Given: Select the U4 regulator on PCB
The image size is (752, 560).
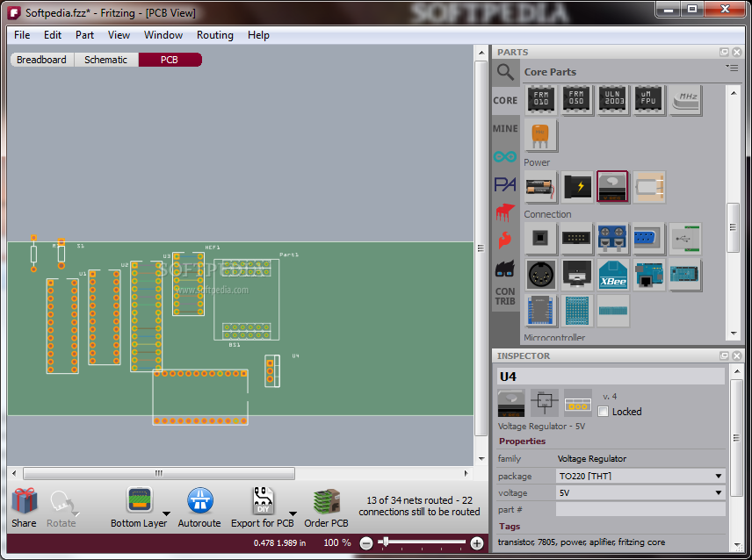Looking at the screenshot, I should coord(272,370).
